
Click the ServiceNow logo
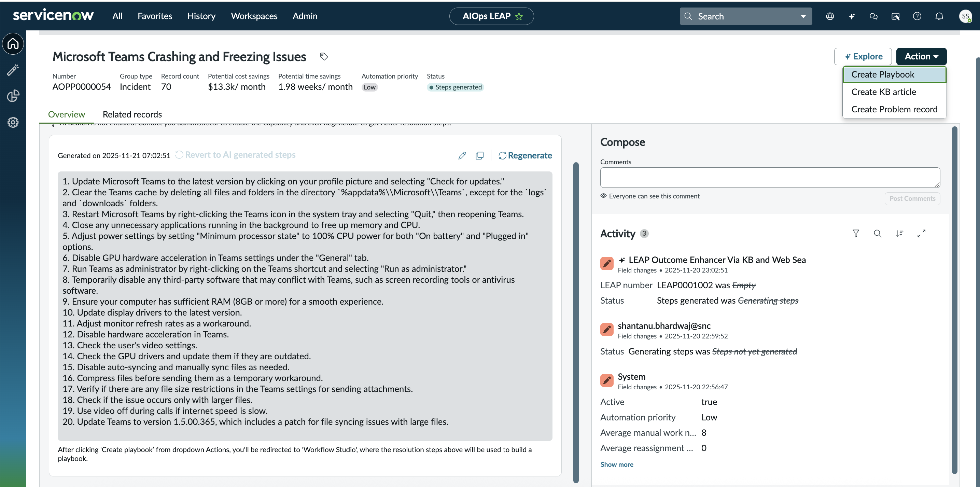(53, 16)
